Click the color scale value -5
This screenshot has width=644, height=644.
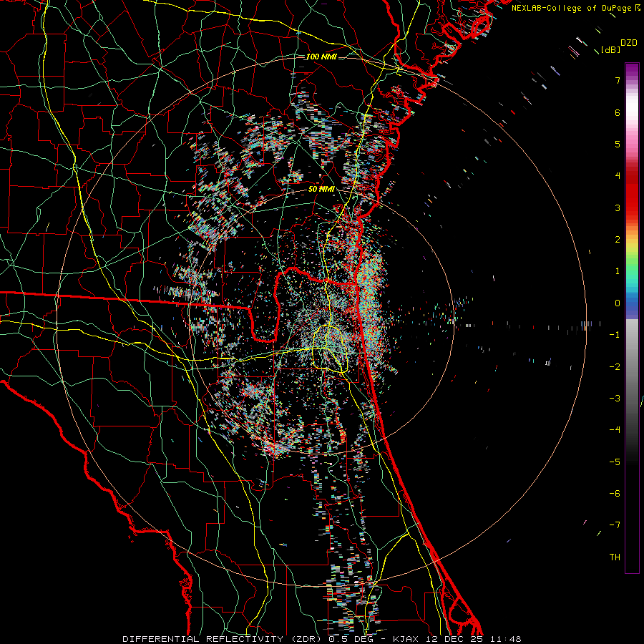coord(615,462)
